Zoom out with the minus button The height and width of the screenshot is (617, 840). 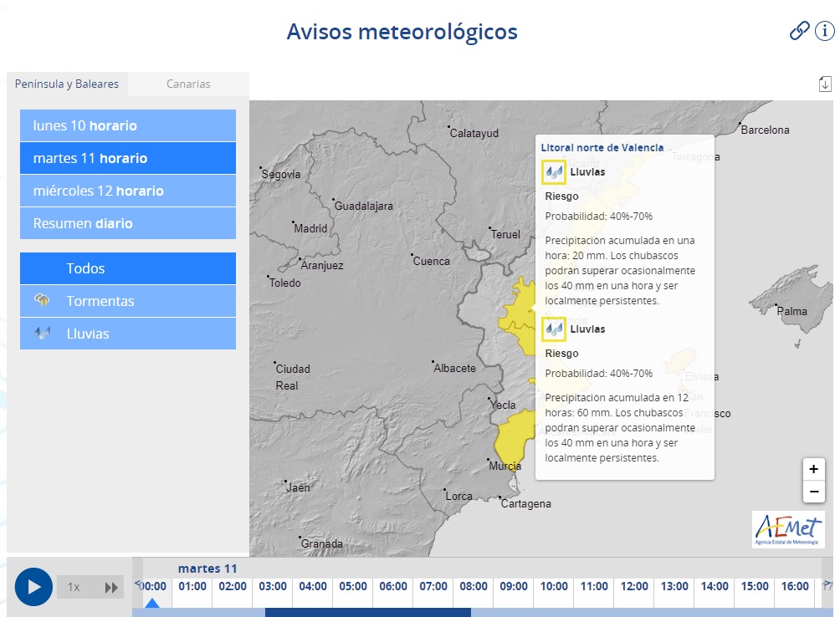click(x=813, y=492)
